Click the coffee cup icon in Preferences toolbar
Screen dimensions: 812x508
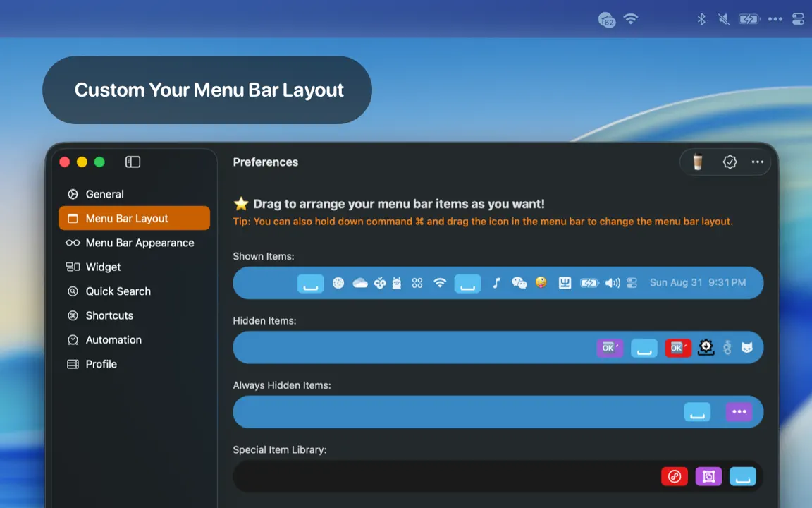pos(698,162)
